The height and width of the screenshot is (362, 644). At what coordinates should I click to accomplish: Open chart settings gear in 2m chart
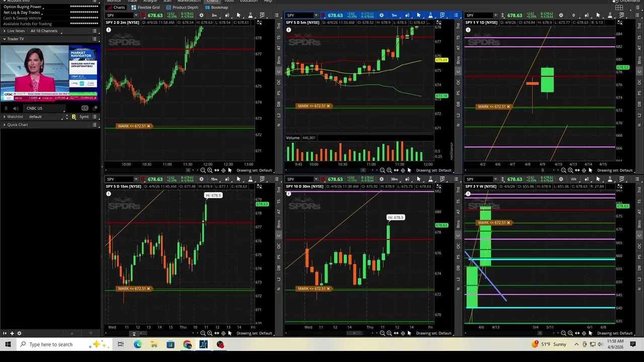coord(201,15)
